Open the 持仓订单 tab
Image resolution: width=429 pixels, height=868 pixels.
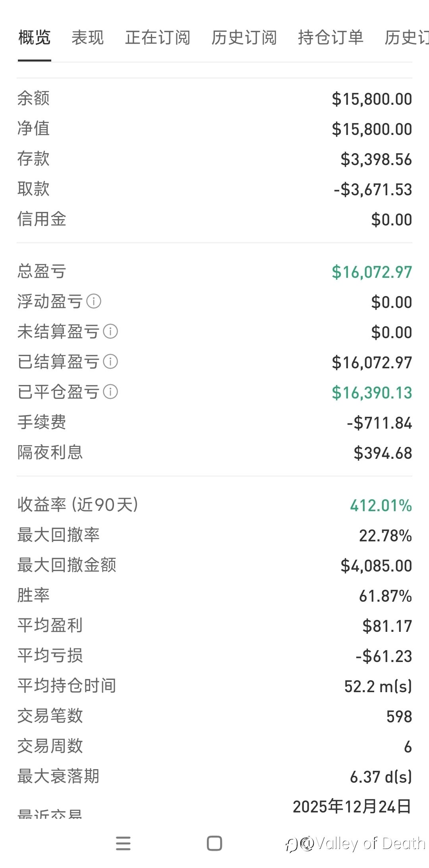click(x=330, y=38)
